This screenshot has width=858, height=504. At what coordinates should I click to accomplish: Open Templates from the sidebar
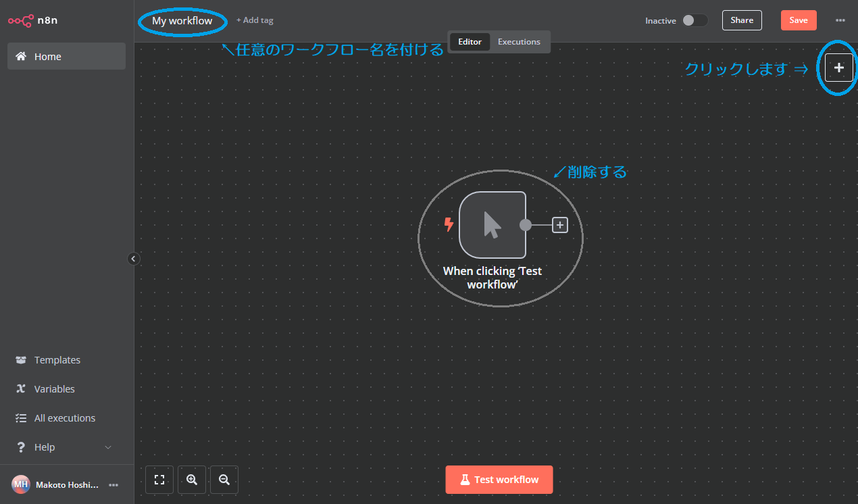pyautogui.click(x=57, y=359)
